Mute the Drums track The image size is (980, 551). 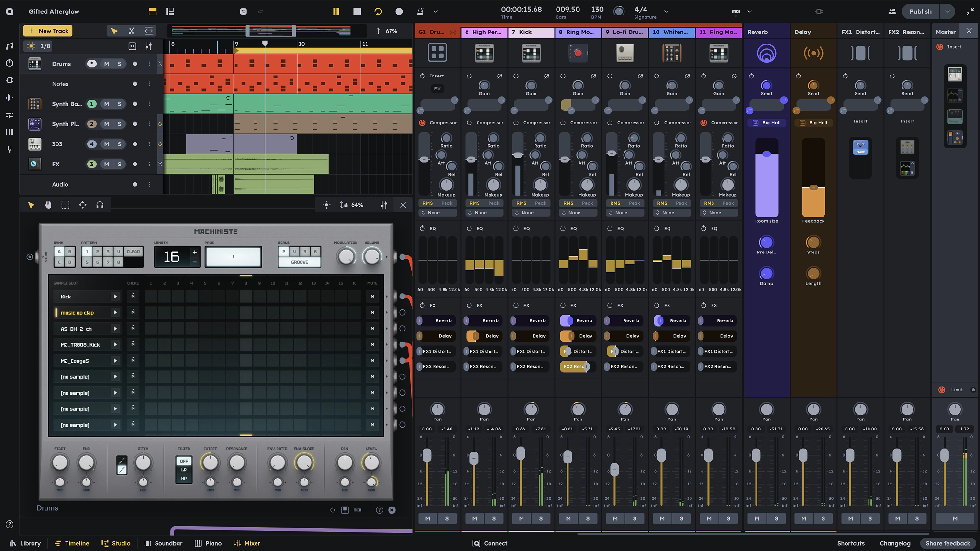click(x=106, y=64)
